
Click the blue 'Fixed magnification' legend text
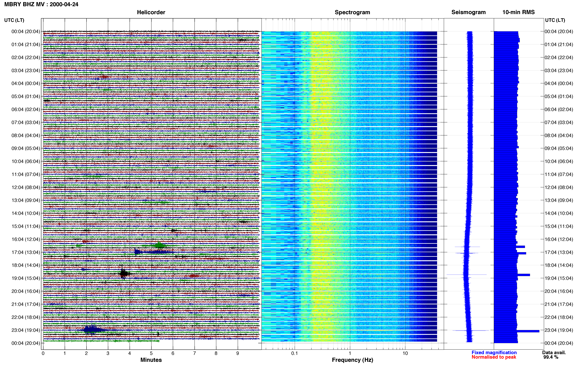click(x=494, y=352)
